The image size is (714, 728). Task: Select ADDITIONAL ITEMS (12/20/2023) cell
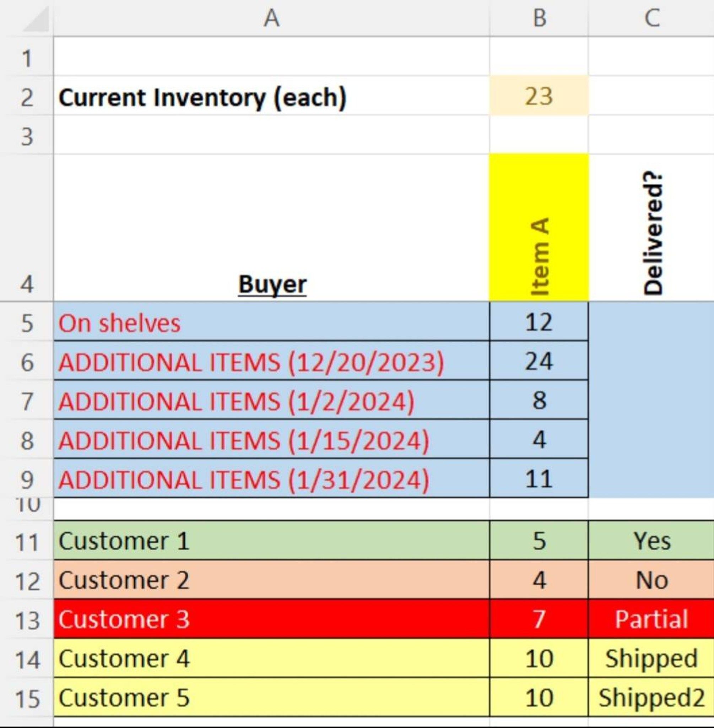point(271,361)
